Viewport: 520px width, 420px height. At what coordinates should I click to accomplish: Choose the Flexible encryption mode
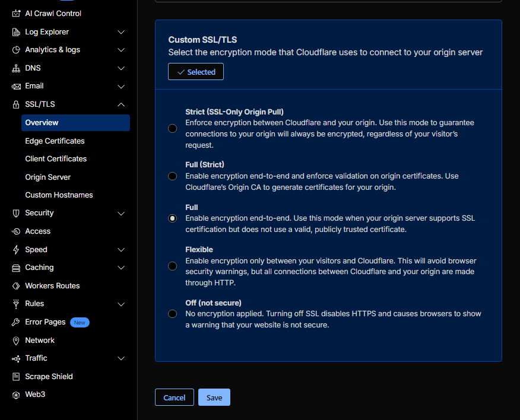(172, 266)
